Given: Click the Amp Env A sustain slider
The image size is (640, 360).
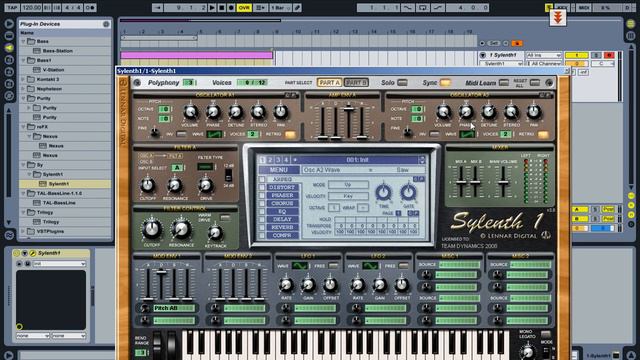Looking at the screenshot, I should coord(349,109).
